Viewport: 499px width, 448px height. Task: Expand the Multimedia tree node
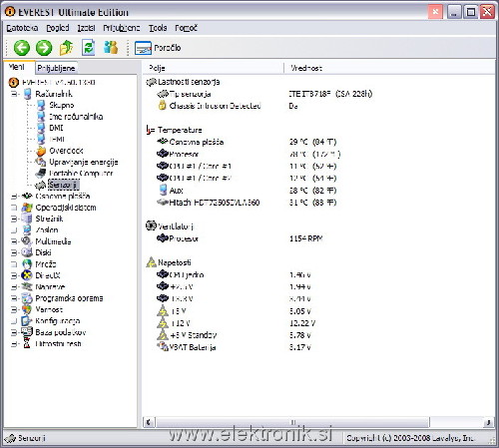(14, 241)
